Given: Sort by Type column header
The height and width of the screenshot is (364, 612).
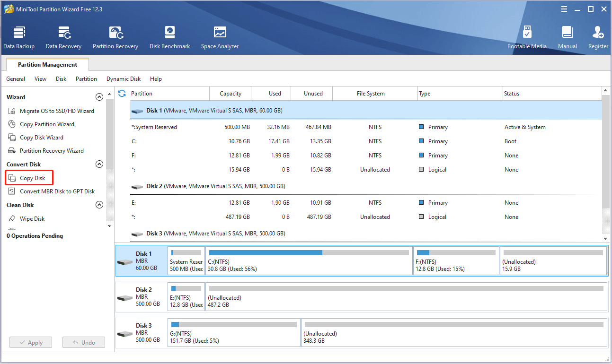Looking at the screenshot, I should (x=460, y=94).
